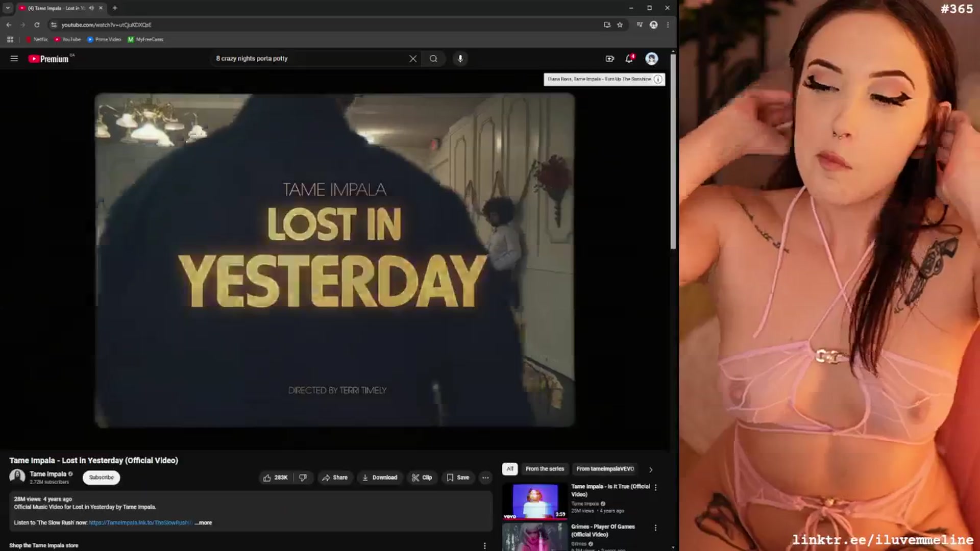Download the video
Image resolution: width=980 pixels, height=551 pixels.
click(x=380, y=478)
